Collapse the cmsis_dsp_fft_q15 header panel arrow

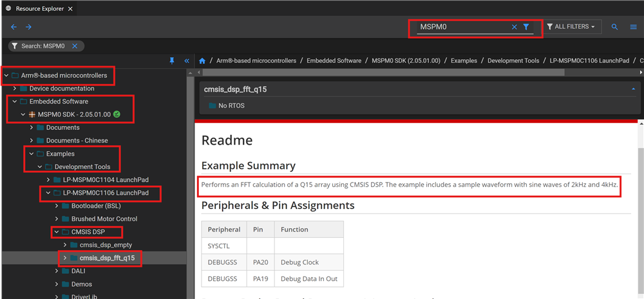633,89
